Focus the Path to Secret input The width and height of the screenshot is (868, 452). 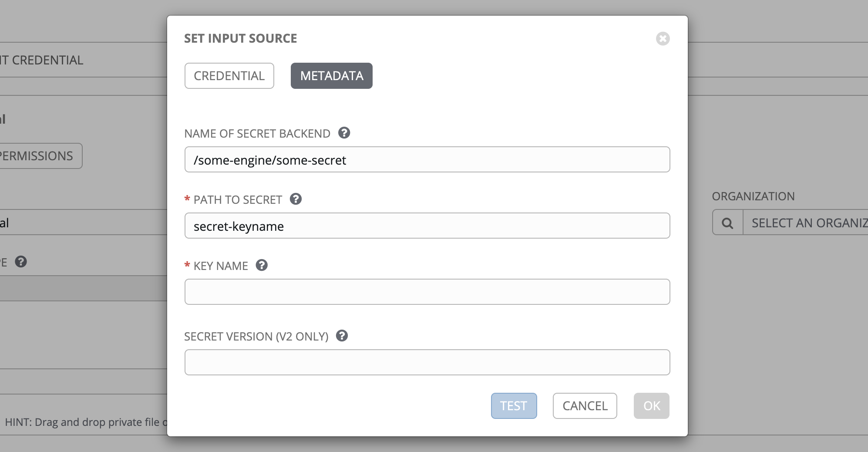pos(427,226)
